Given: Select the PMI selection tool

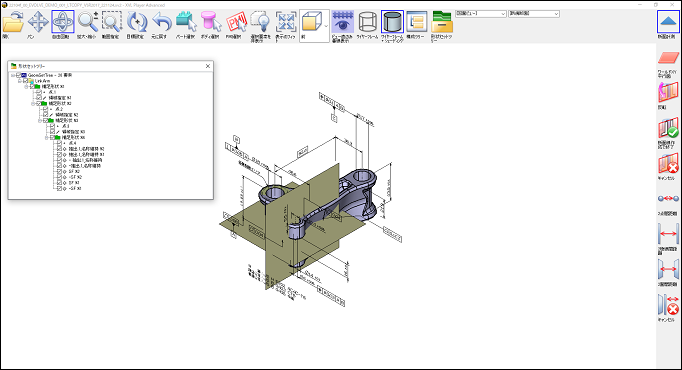Looking at the screenshot, I should pyautogui.click(x=236, y=22).
